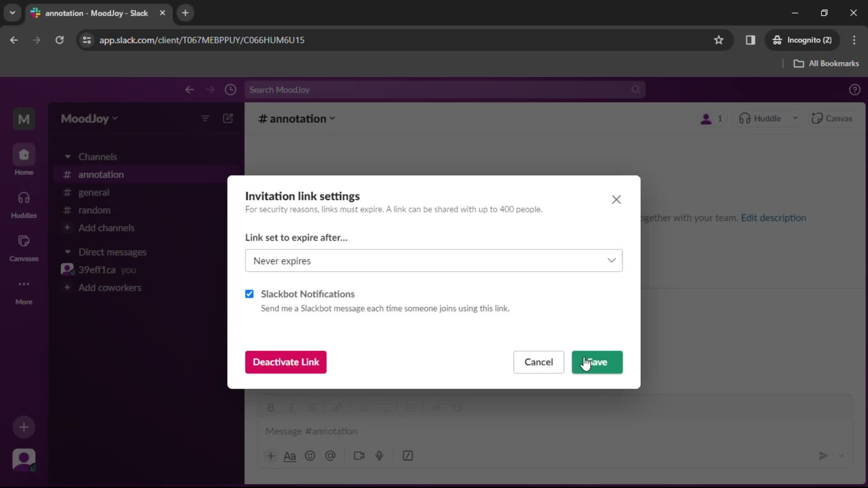Select general channel from sidebar
This screenshot has height=488, width=868.
[93, 192]
